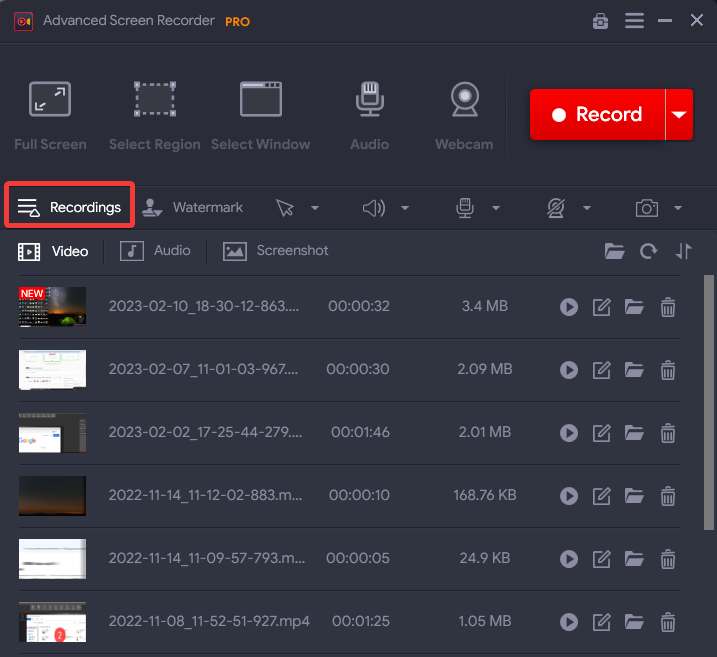Open folder for 2023-02-02_17-25-44 recording
The image size is (717, 657).
click(x=634, y=433)
